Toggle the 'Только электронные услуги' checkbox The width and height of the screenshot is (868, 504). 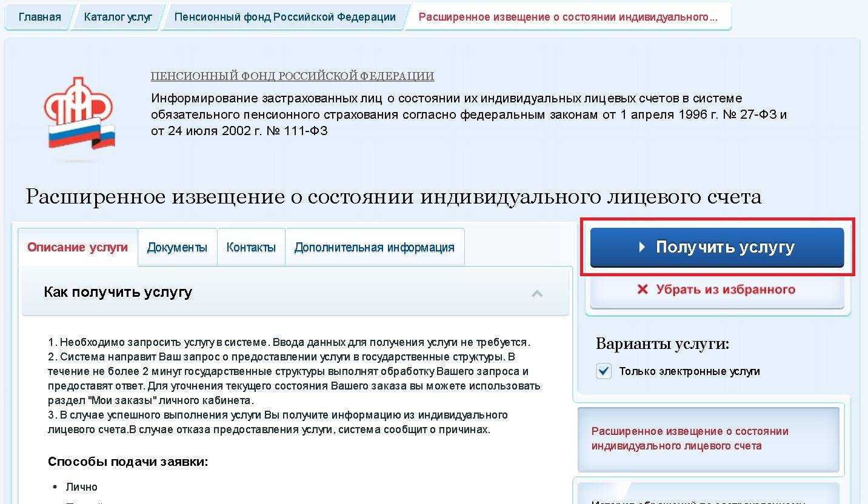click(604, 371)
